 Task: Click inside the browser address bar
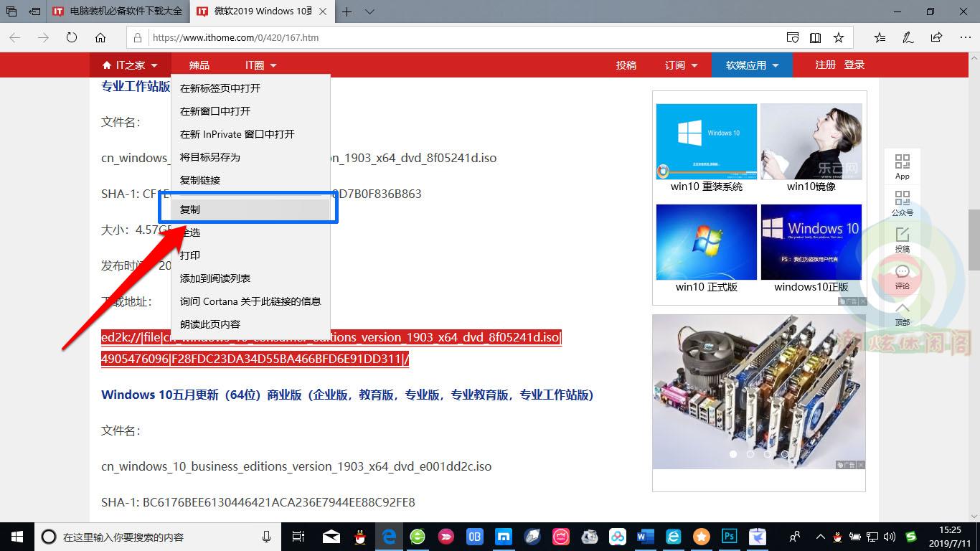pyautogui.click(x=430, y=37)
